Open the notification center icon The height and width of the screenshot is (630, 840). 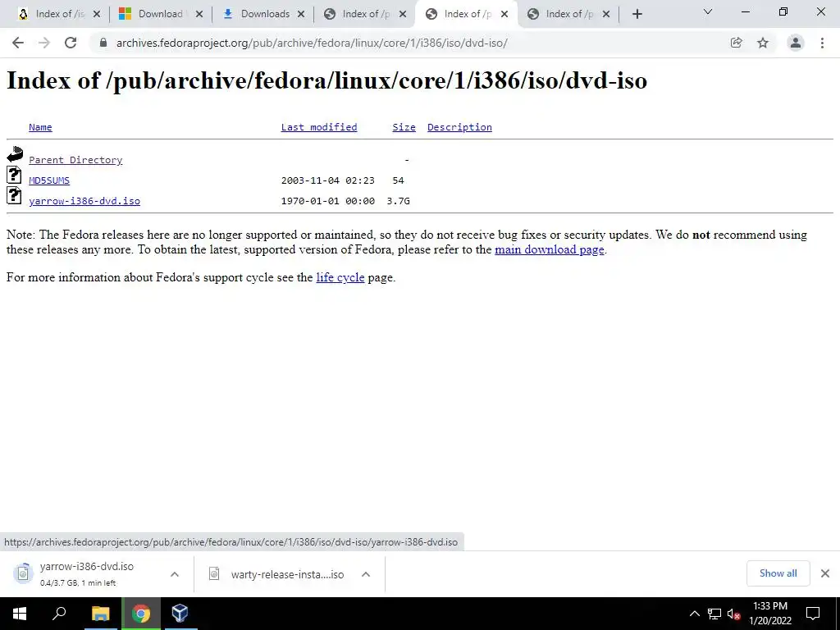tap(813, 614)
